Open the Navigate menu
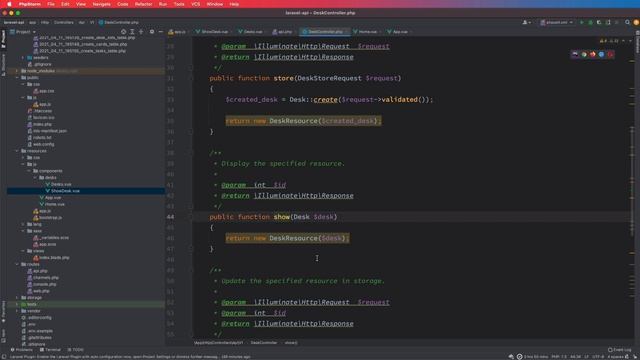640x360 pixels. pos(101,4)
